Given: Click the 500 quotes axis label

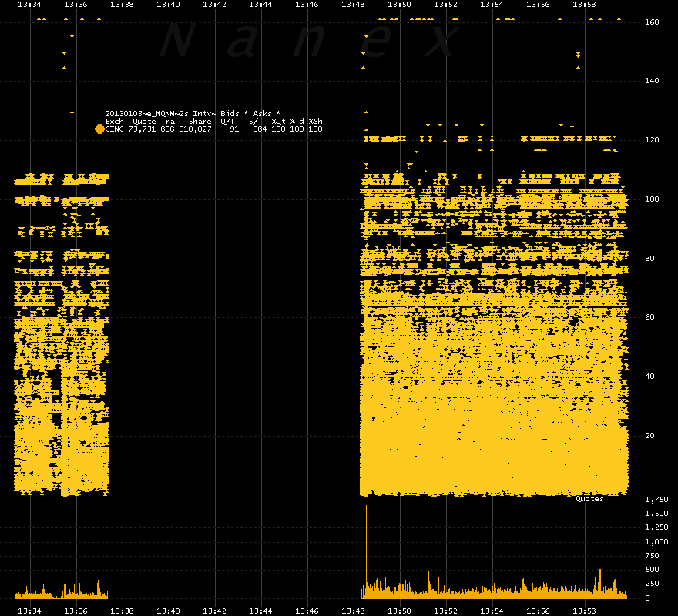Looking at the screenshot, I should (x=652, y=570).
